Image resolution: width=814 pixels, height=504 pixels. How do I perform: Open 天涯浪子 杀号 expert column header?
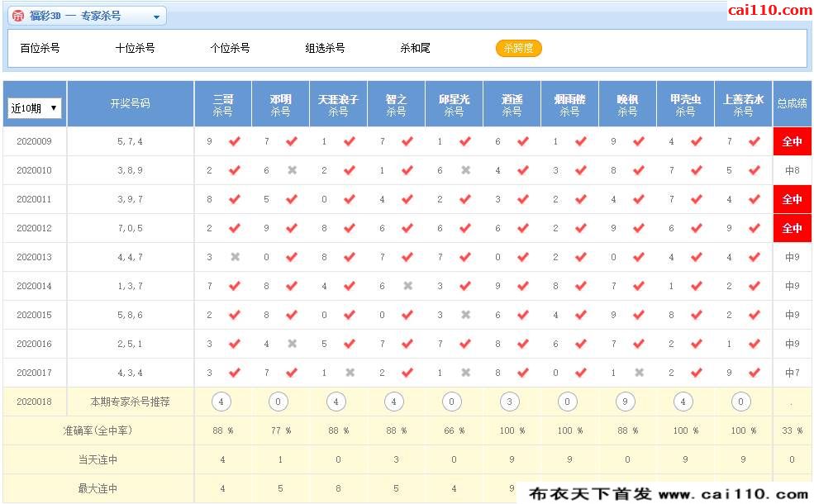click(338, 105)
